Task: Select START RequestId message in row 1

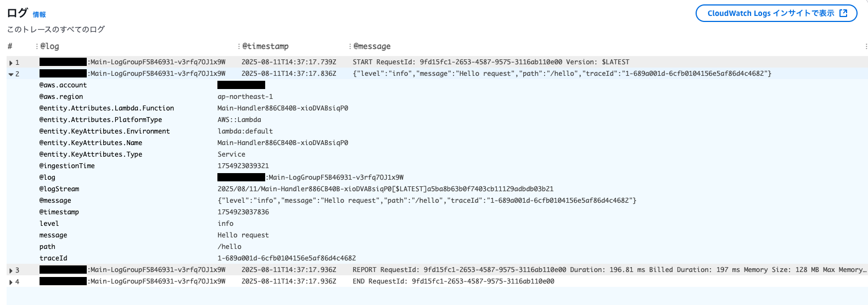Action: (491, 62)
